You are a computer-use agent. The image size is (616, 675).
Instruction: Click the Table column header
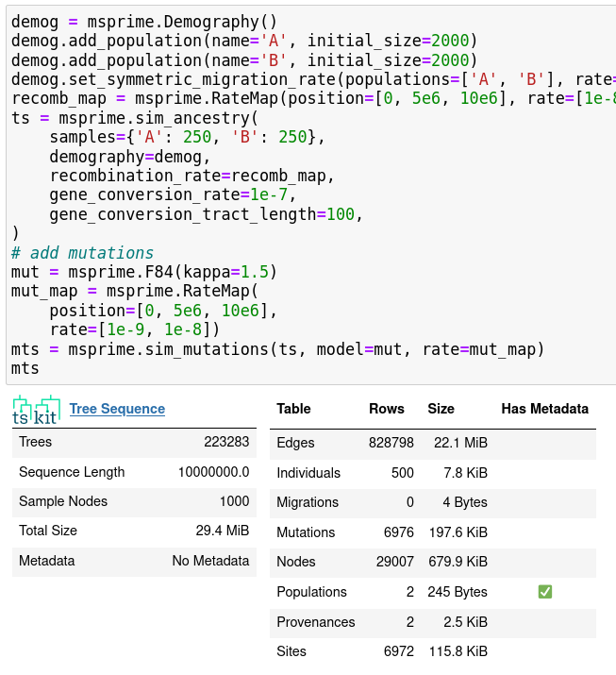293,409
